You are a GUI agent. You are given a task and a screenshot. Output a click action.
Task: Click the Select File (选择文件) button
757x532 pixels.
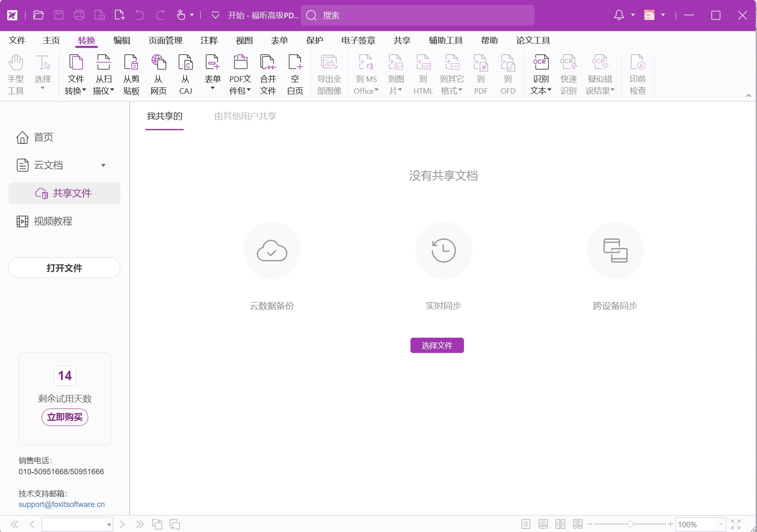[437, 345]
